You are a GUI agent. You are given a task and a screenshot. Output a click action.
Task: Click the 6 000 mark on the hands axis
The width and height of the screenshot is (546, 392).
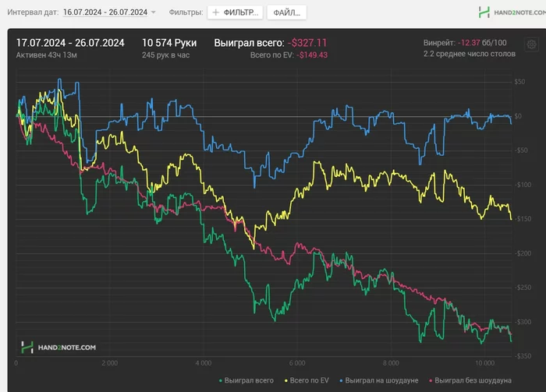(296, 362)
